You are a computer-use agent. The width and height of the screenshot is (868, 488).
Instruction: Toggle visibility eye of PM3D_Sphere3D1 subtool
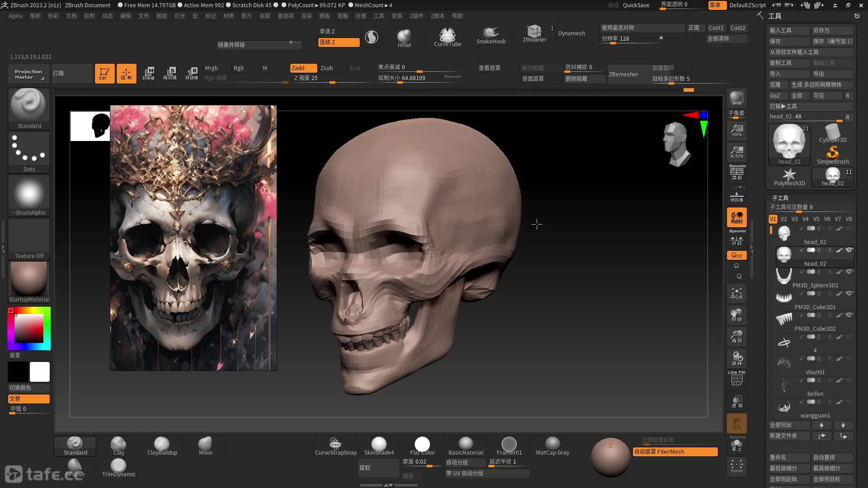coord(849,272)
